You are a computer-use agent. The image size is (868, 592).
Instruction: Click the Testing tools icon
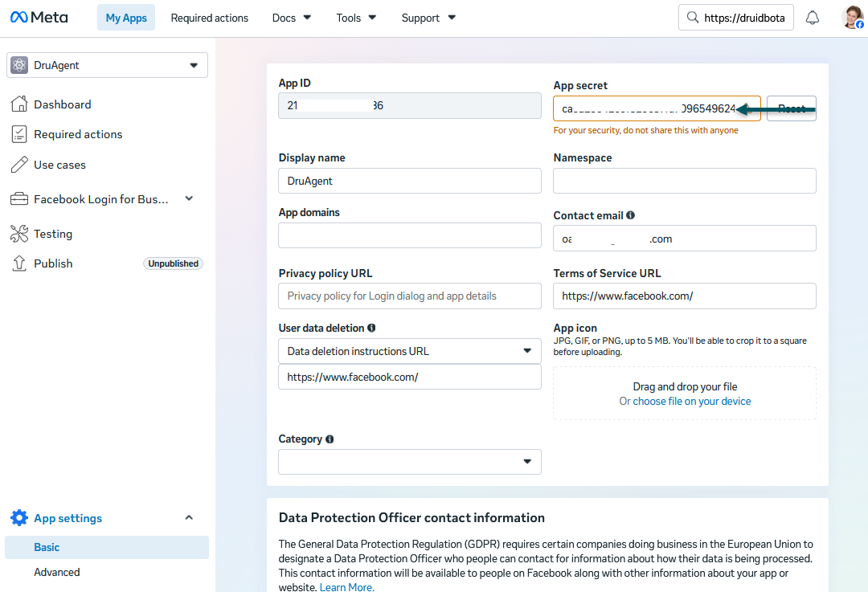coord(19,234)
